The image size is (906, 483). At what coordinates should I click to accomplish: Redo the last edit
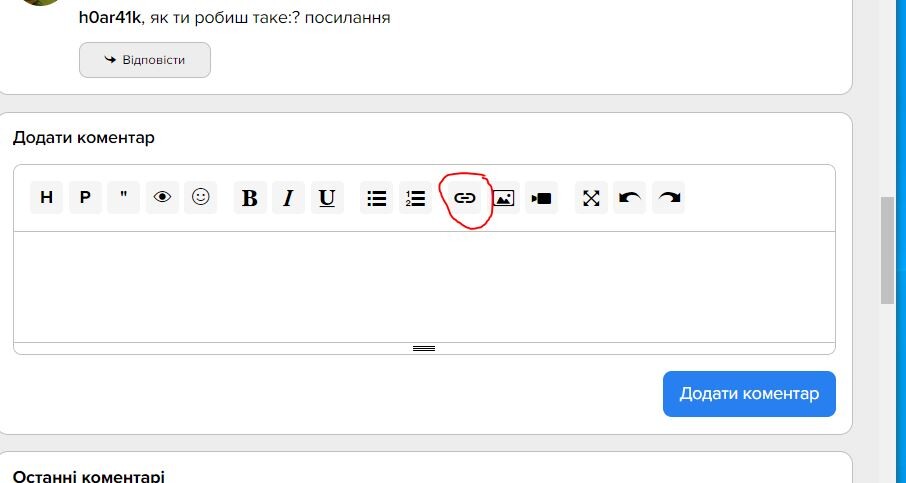(x=669, y=198)
